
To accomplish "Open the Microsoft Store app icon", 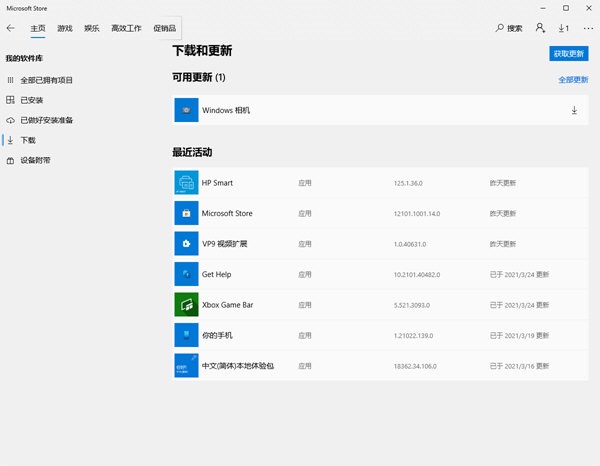I will 187,213.
